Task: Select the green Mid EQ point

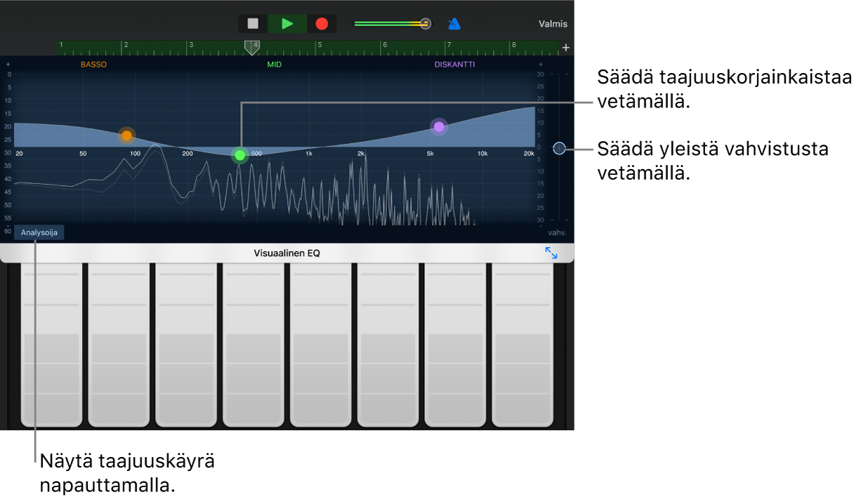Action: (240, 155)
